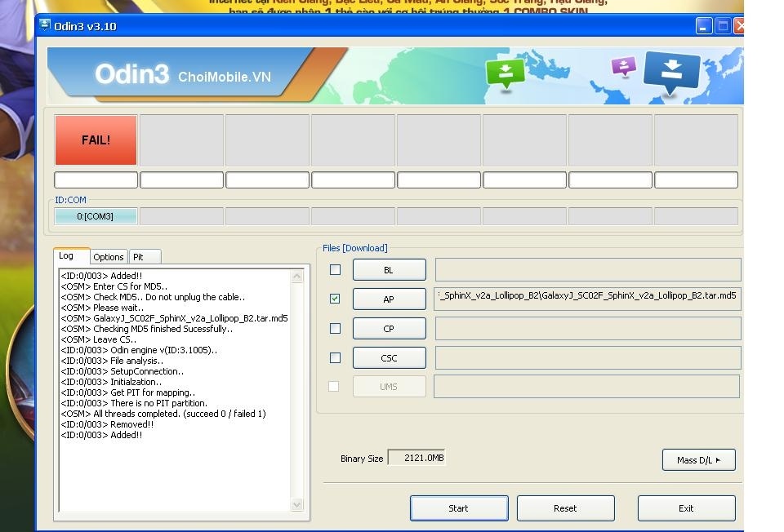Minimize the Odin3 window
This screenshot has height=532, width=784.
[704, 26]
